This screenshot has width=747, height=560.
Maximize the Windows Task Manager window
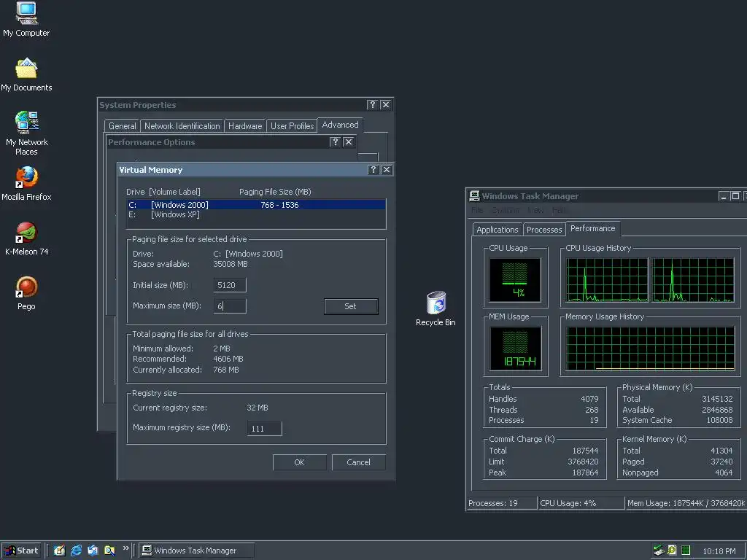pos(735,196)
